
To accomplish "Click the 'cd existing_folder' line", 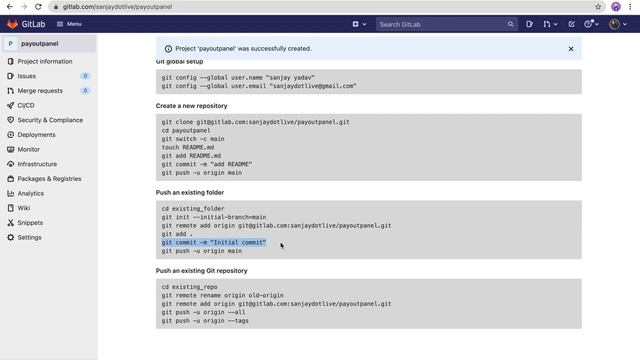I will (193, 209).
